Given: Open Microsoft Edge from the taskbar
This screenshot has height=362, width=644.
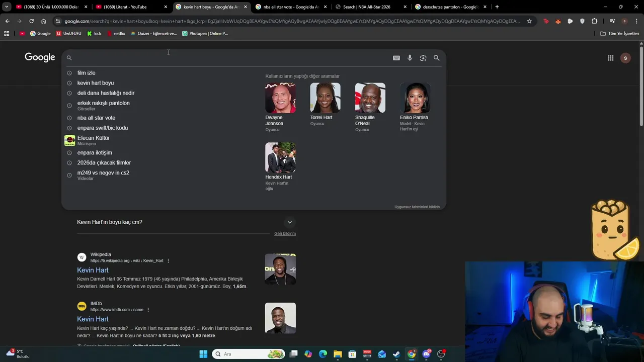Looking at the screenshot, I should [x=323, y=354].
